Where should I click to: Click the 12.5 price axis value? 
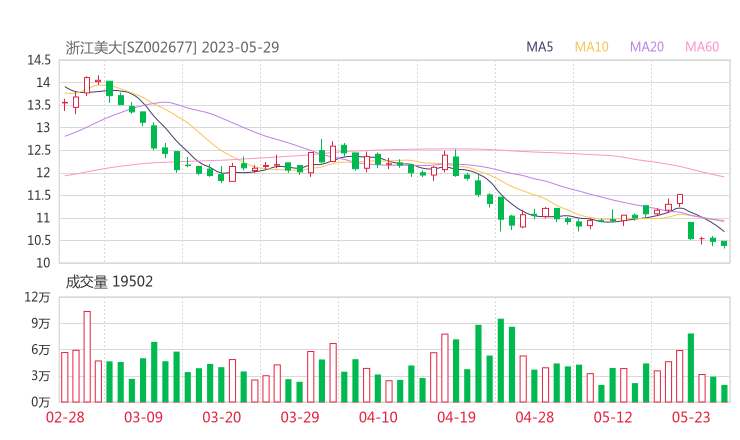click(39, 151)
